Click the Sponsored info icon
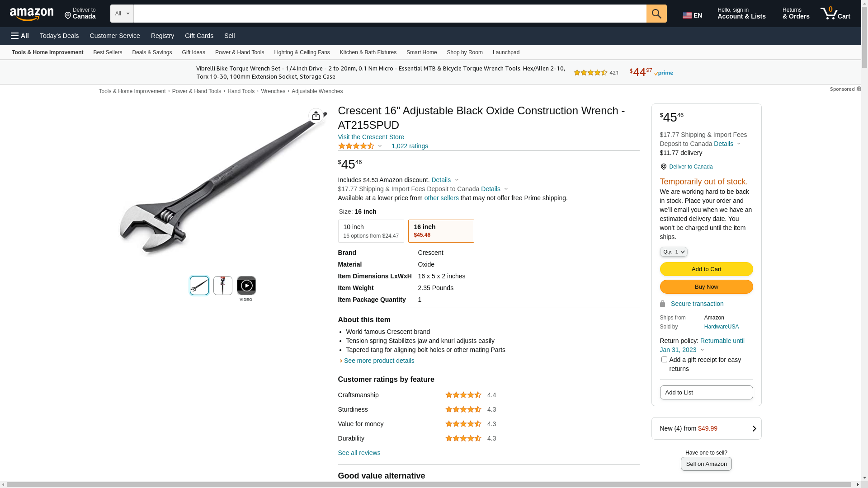Viewport: 868px width, 488px height. pos(859,89)
